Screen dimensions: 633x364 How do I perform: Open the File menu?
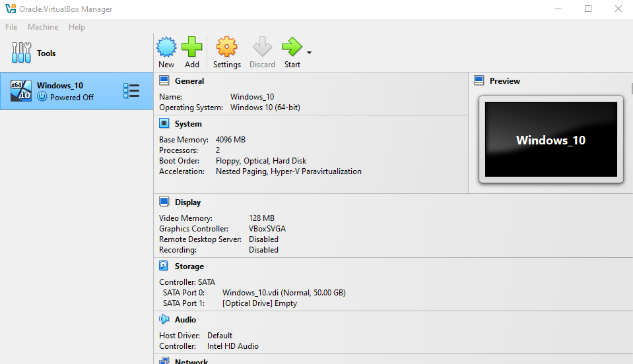11,27
